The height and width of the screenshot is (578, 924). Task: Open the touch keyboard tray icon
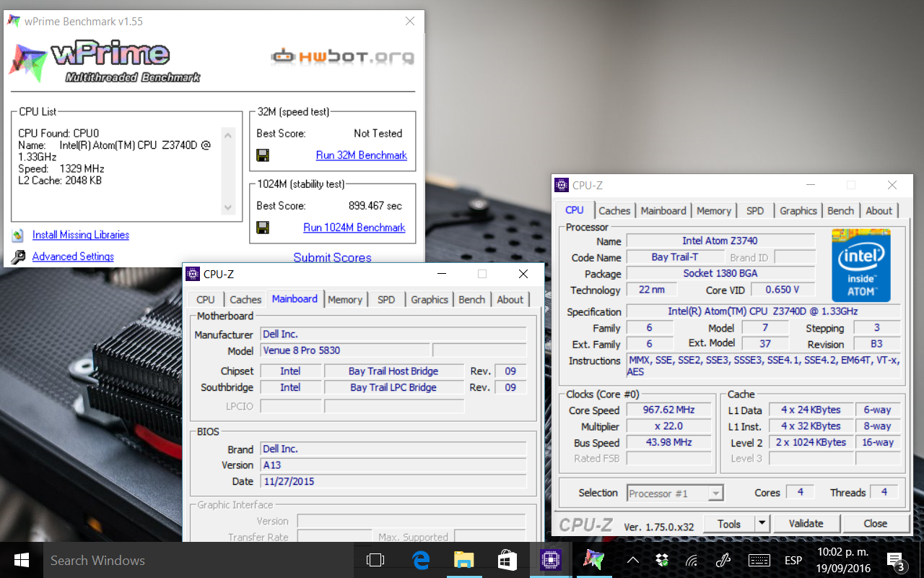pyautogui.click(x=759, y=560)
